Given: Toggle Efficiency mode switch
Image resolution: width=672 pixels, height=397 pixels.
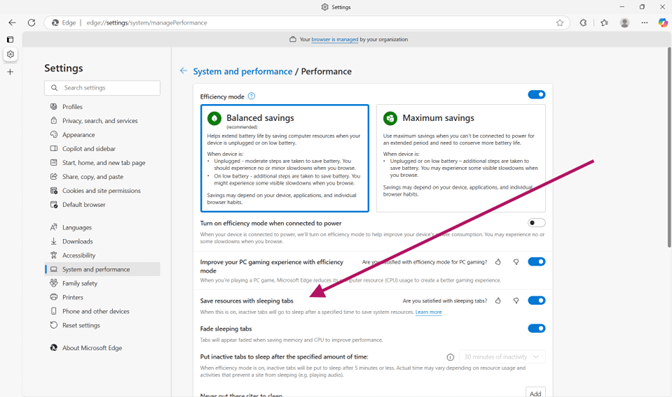Looking at the screenshot, I should (537, 94).
